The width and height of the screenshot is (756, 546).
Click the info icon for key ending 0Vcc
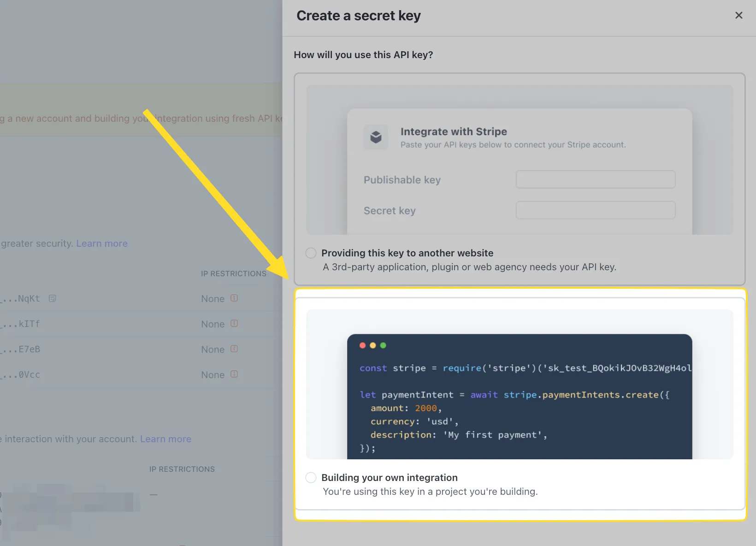pyautogui.click(x=234, y=374)
